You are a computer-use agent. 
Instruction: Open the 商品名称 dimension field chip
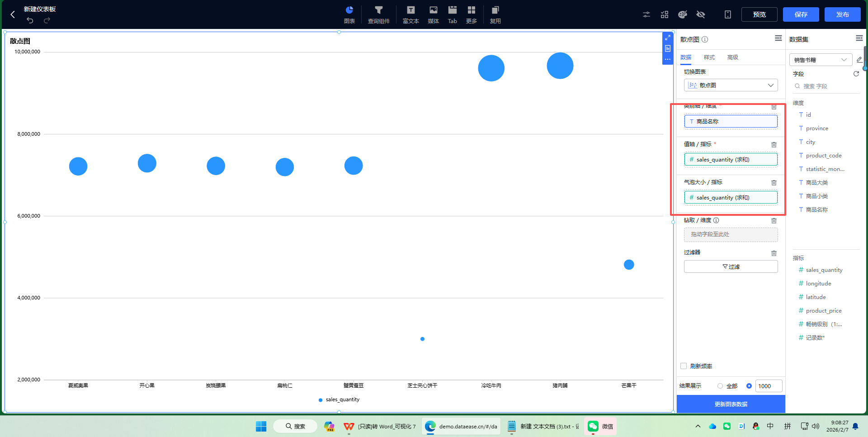pos(731,121)
